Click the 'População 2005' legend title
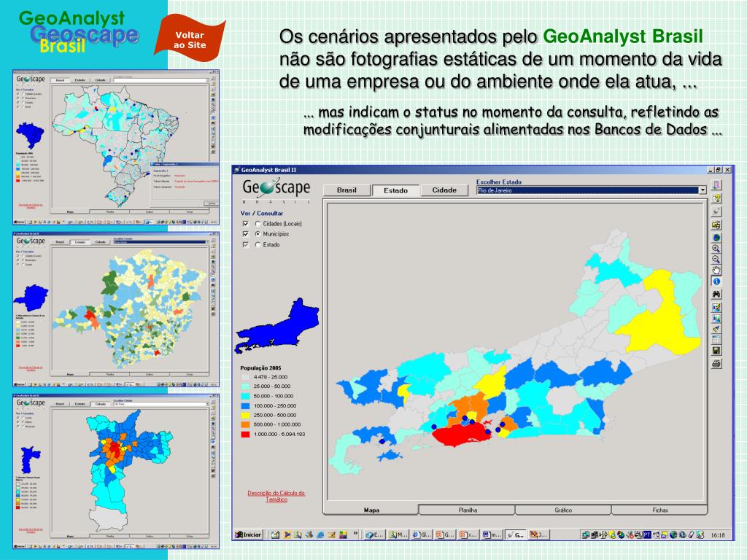 click(260, 367)
